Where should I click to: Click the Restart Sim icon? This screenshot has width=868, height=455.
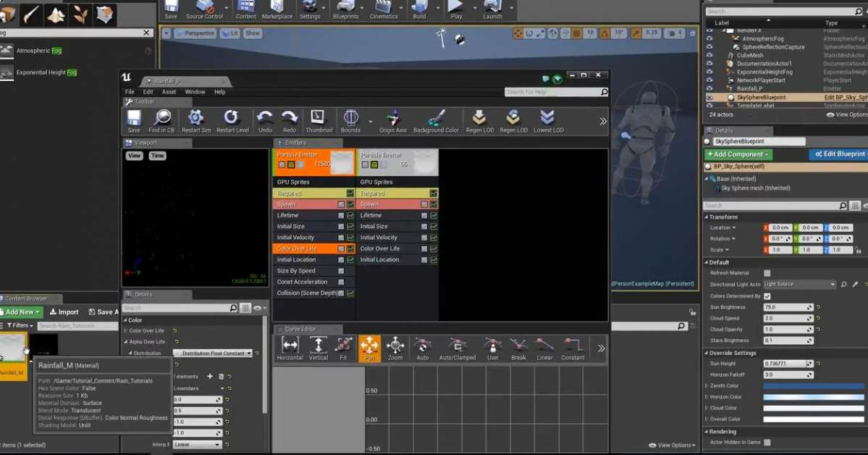pos(196,121)
